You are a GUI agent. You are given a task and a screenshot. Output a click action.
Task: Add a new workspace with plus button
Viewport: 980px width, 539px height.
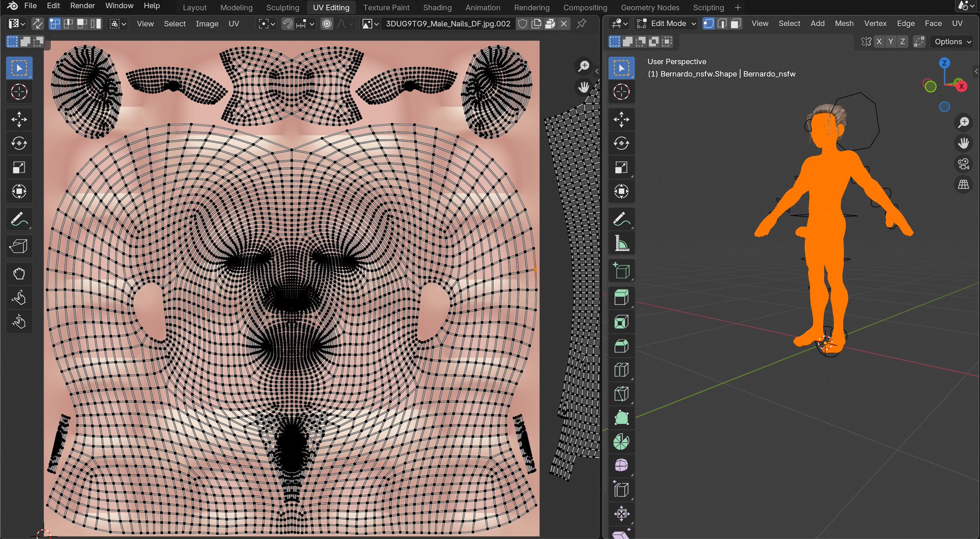click(738, 8)
